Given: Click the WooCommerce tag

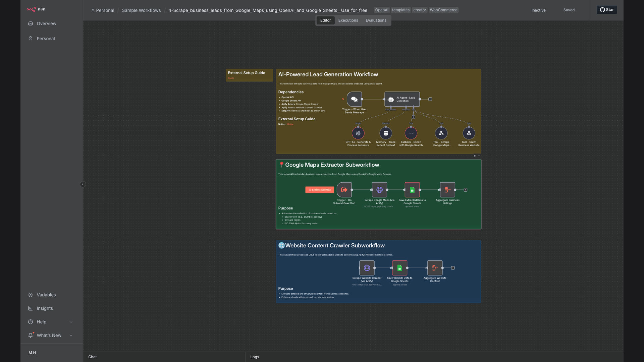Looking at the screenshot, I should (x=443, y=10).
